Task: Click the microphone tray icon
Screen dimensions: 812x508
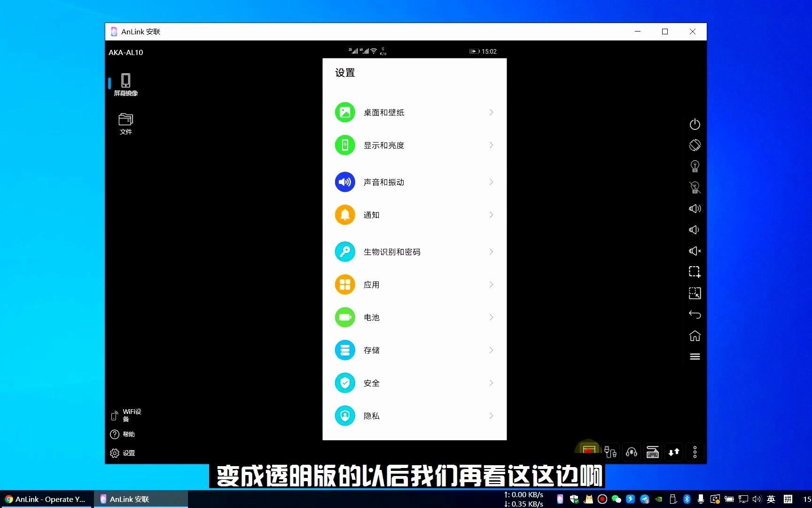Action: tap(701, 499)
